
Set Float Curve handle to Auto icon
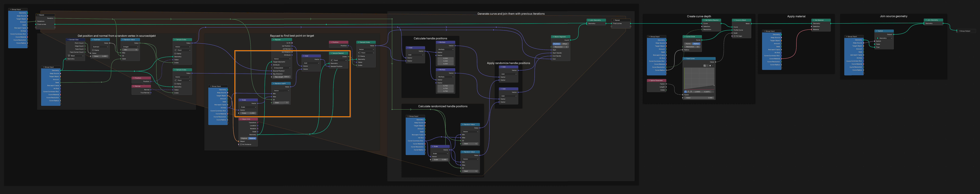click(x=686, y=92)
